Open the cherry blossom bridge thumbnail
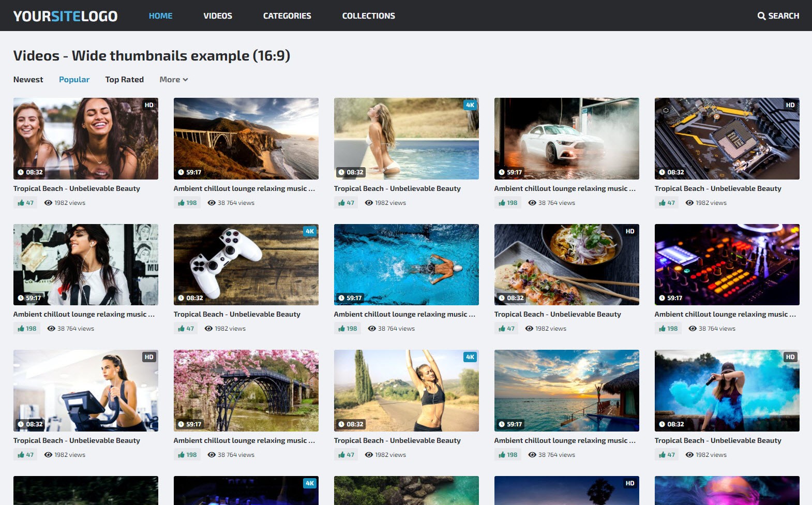Image resolution: width=812 pixels, height=505 pixels. (246, 391)
